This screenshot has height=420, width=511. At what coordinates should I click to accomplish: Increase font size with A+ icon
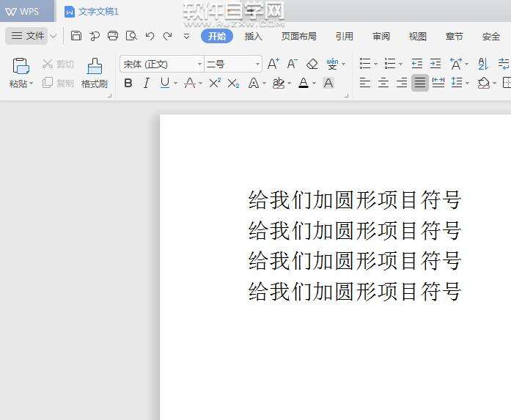tap(273, 64)
